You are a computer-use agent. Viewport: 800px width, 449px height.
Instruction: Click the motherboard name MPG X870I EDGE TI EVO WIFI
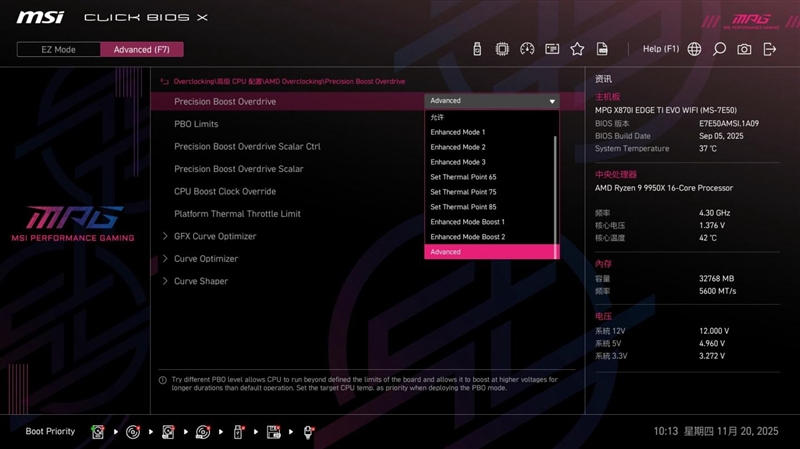point(665,110)
